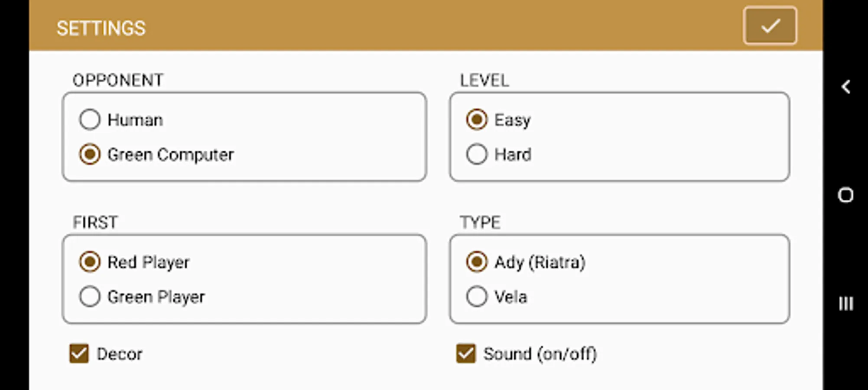868x390 pixels.
Task: Tap the Android back arrow
Action: coord(845,87)
